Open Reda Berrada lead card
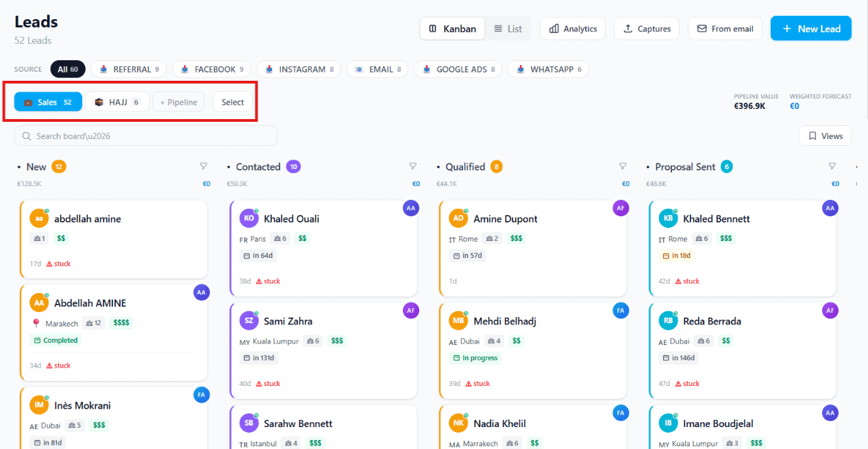 (743, 351)
